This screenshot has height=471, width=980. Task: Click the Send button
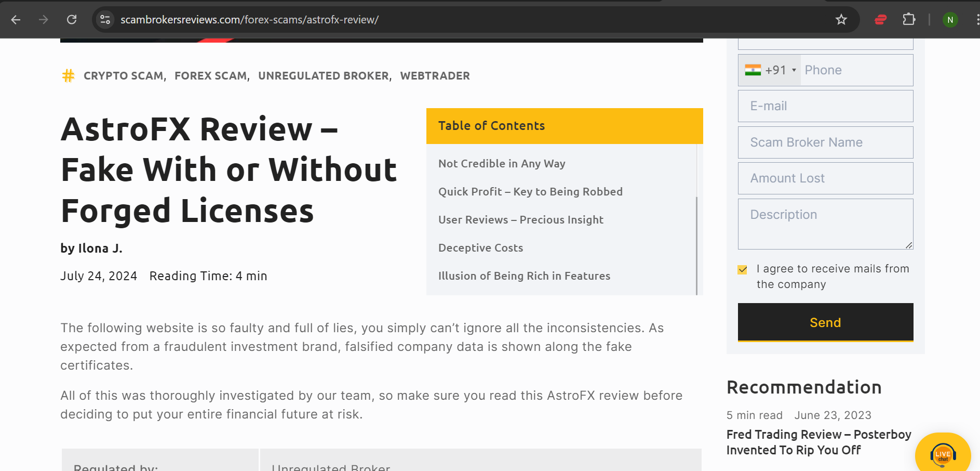pos(825,322)
